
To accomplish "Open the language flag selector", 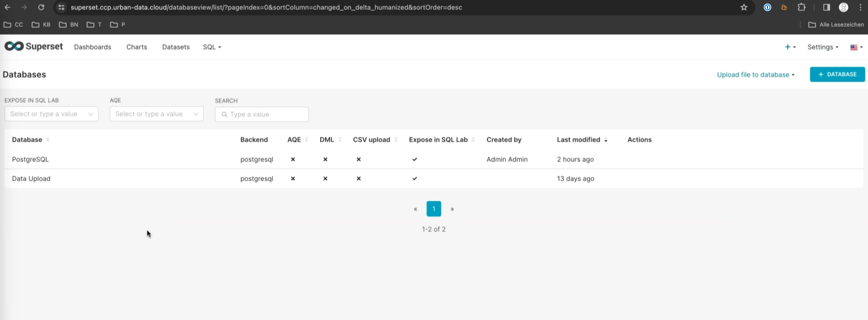I will pos(856,47).
